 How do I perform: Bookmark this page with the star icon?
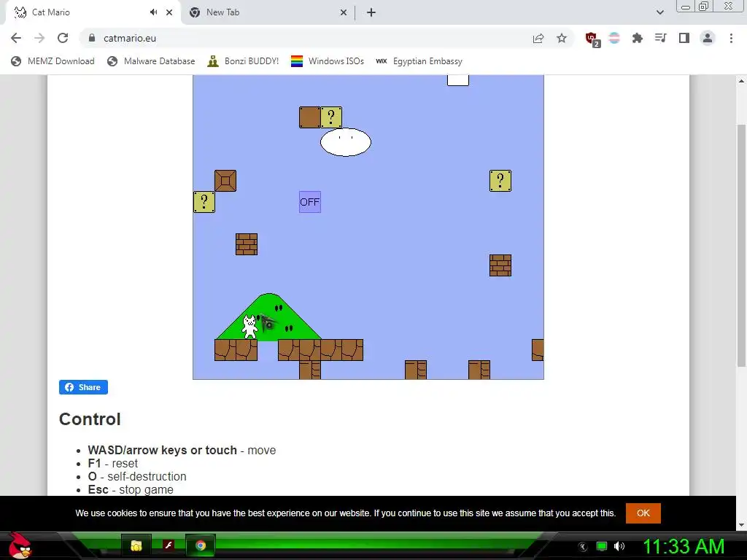point(562,38)
